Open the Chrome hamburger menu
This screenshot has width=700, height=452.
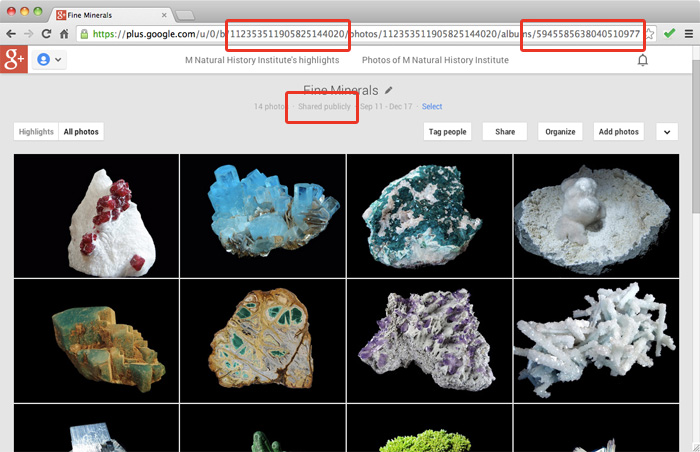coord(688,33)
